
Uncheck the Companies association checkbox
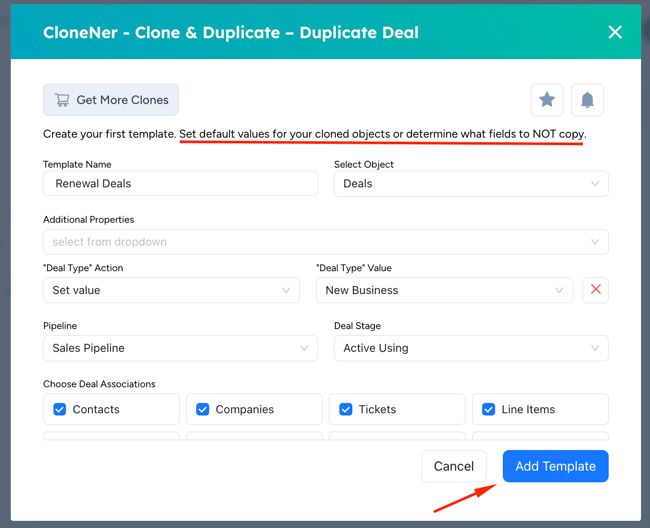(203, 409)
